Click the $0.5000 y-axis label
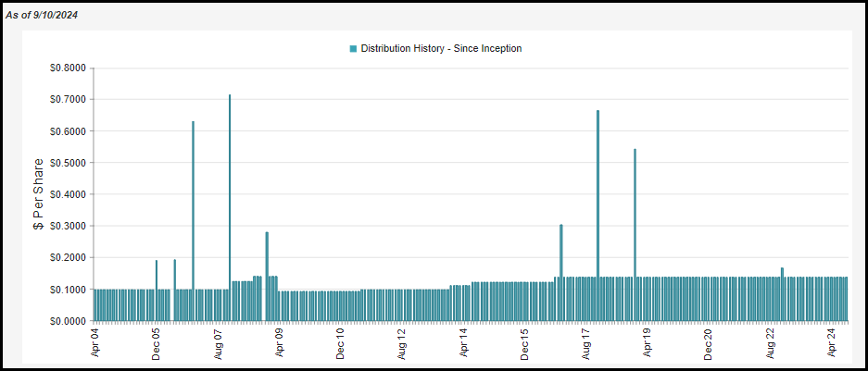The width and height of the screenshot is (868, 371). click(69, 163)
